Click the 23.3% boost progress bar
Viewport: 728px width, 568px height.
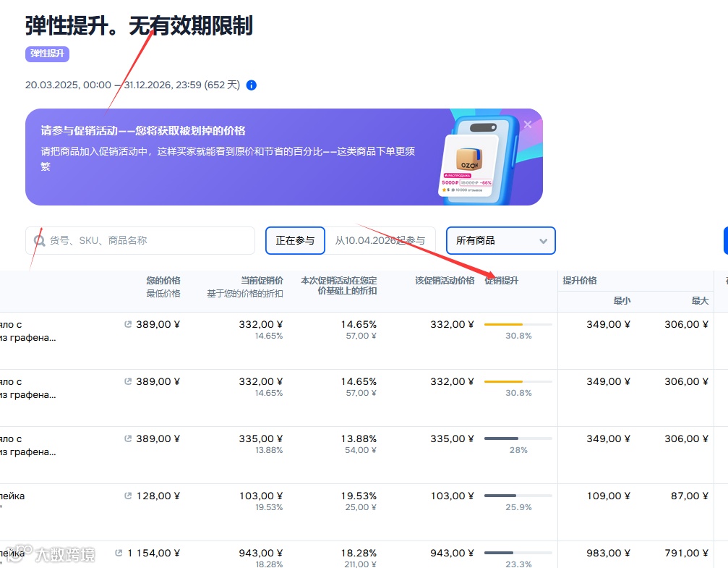click(518, 553)
